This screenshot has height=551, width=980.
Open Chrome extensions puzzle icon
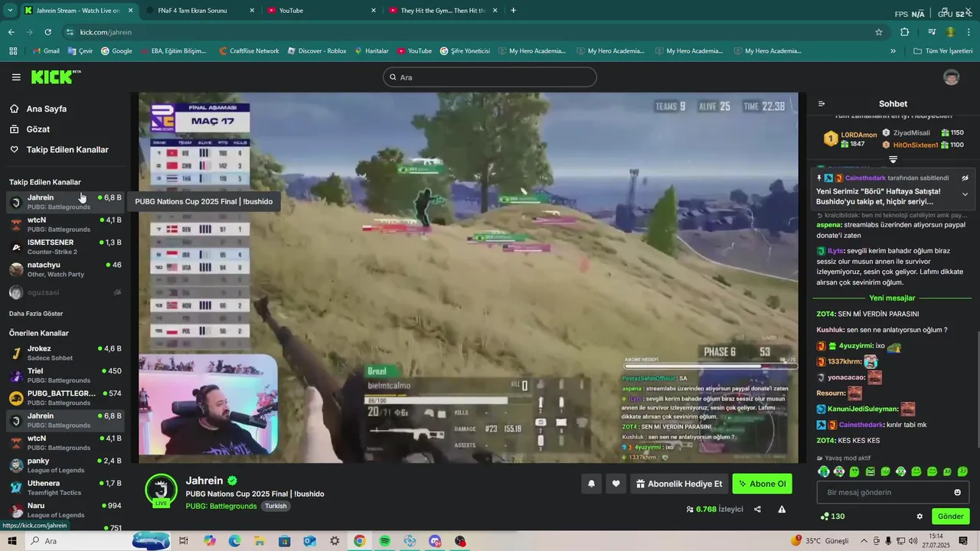click(x=905, y=32)
